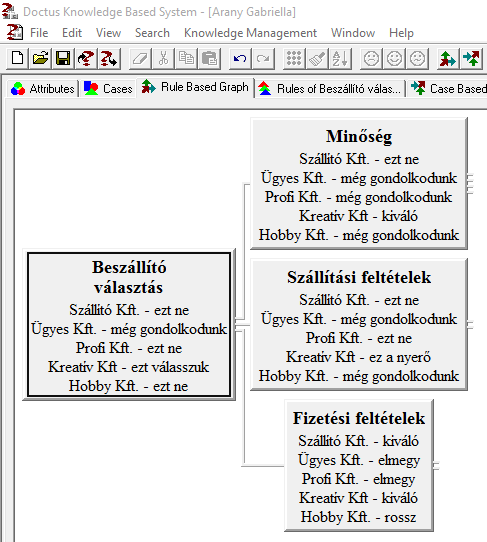Open the Knowledge Management menu
The width and height of the screenshot is (487, 542).
pos(250,33)
